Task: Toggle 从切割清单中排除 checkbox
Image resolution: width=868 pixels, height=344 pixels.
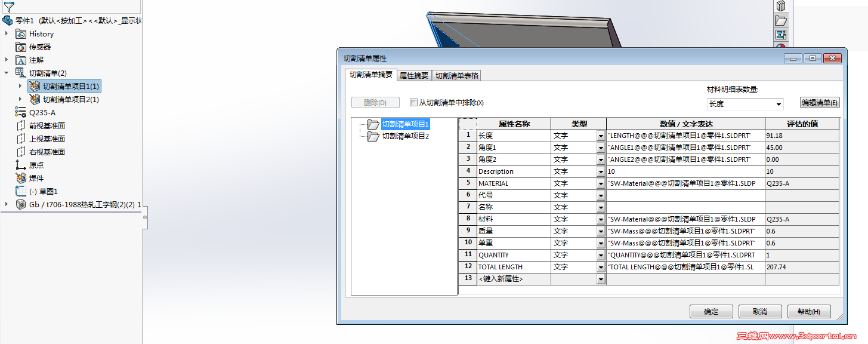Action: (413, 102)
